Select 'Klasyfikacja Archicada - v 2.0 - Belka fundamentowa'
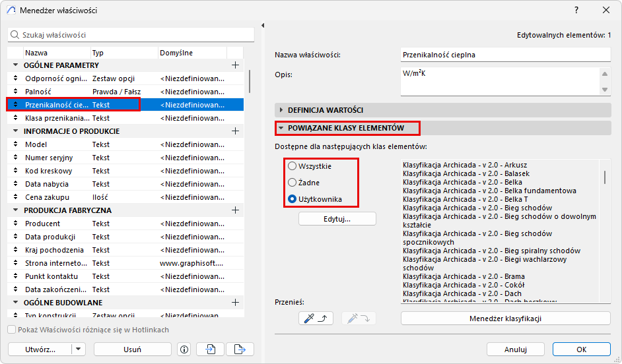This screenshot has height=364, width=622. 489,191
